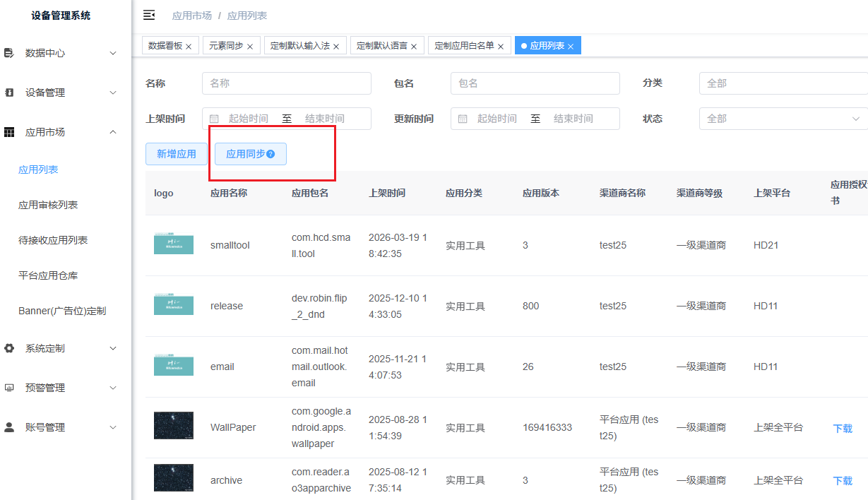This screenshot has height=500, width=868.
Task: Click 上架时间 起始时间 field
Action: tap(248, 119)
